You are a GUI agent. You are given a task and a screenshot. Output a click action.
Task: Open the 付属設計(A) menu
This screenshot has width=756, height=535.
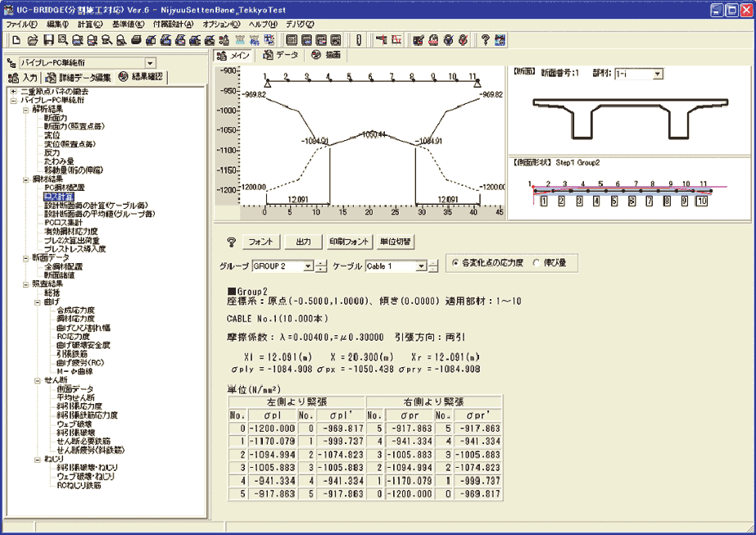pyautogui.click(x=173, y=24)
